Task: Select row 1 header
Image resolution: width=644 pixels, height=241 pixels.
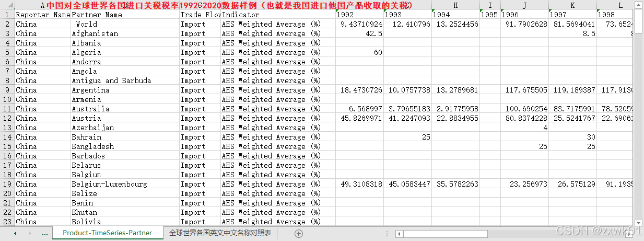Action: pyautogui.click(x=7, y=15)
